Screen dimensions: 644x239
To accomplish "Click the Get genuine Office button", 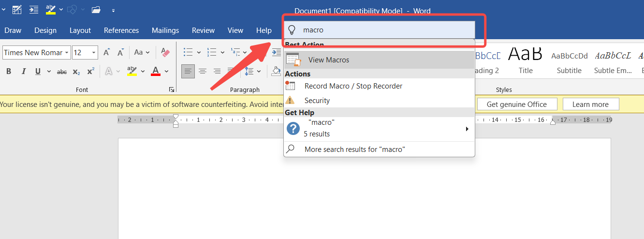I will coord(517,104).
